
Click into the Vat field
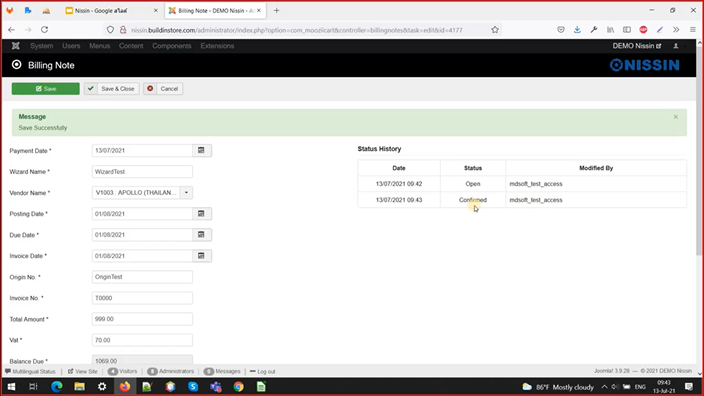pyautogui.click(x=142, y=340)
